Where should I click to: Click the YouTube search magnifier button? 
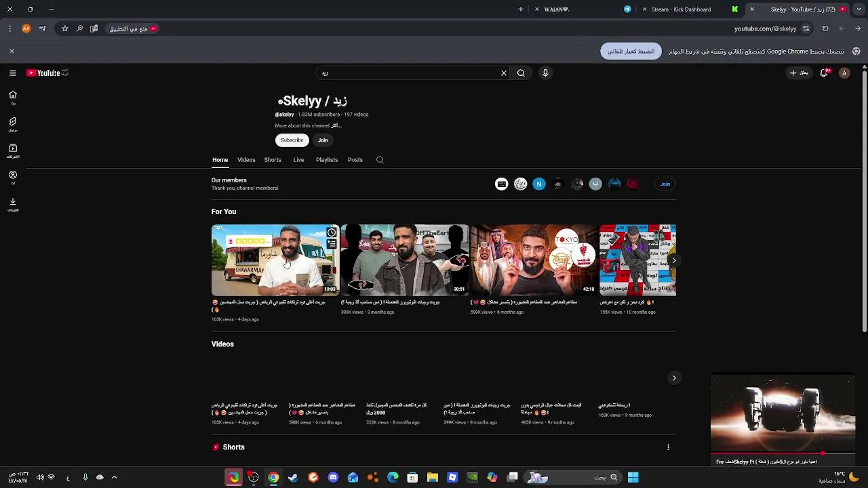point(521,73)
